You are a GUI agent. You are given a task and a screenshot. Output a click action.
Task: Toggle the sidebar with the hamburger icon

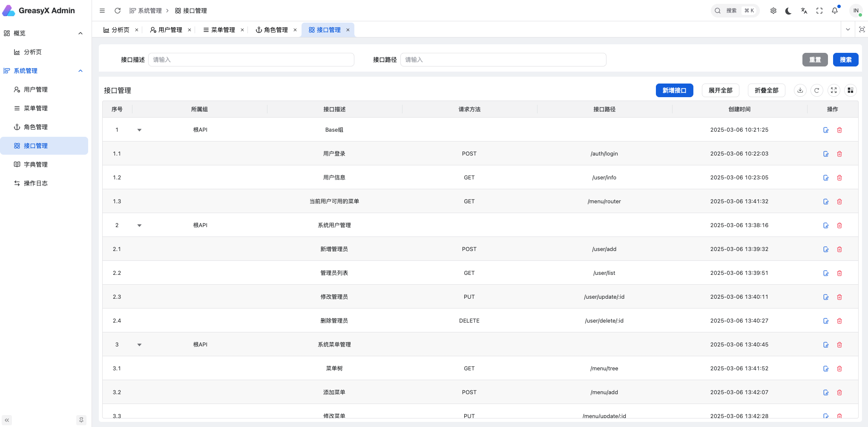tap(102, 11)
